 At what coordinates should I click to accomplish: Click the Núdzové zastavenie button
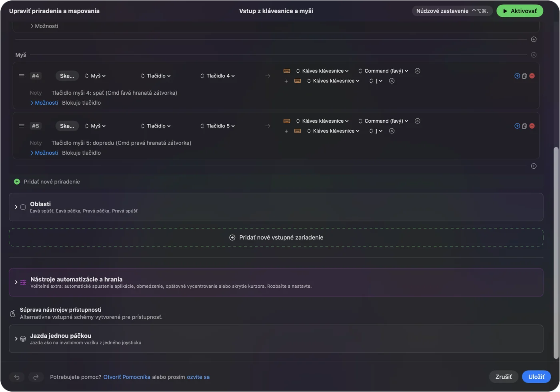coord(452,11)
